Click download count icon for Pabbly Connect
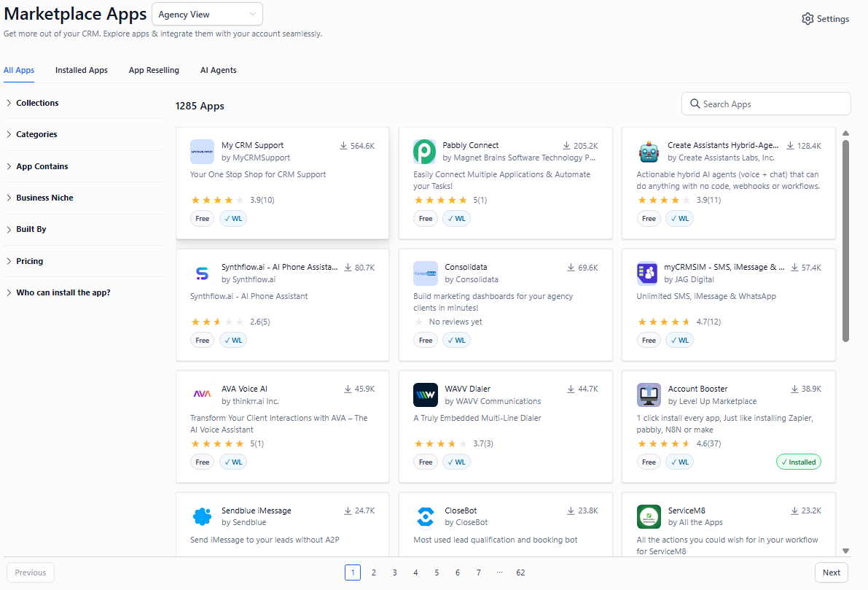The width and height of the screenshot is (868, 590). 566,146
